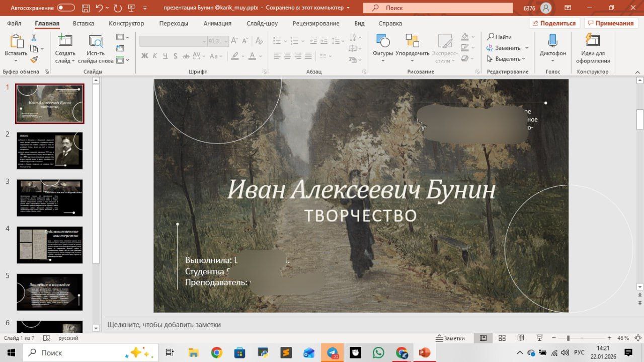This screenshot has height=362, width=644.
Task: Expand the Вставить paste options arrow
Action: [x=16, y=61]
